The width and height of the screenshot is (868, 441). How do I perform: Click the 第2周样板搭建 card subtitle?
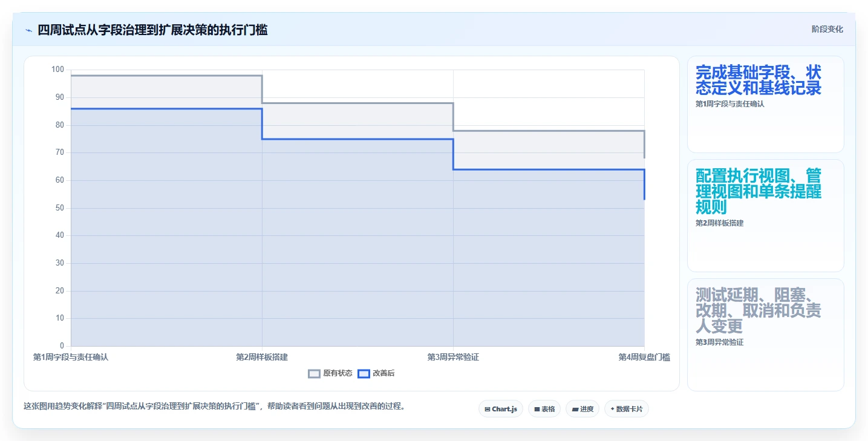(720, 223)
